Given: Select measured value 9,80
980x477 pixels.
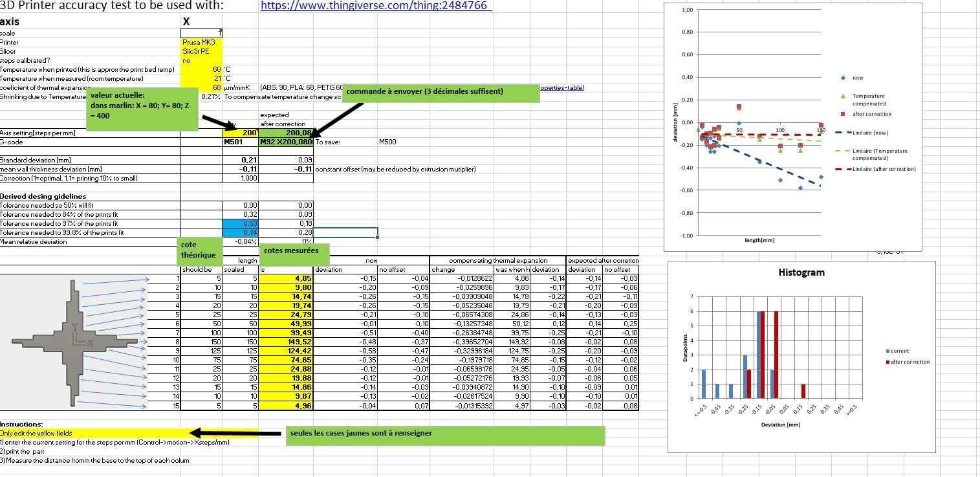Looking at the screenshot, I should [x=286, y=287].
